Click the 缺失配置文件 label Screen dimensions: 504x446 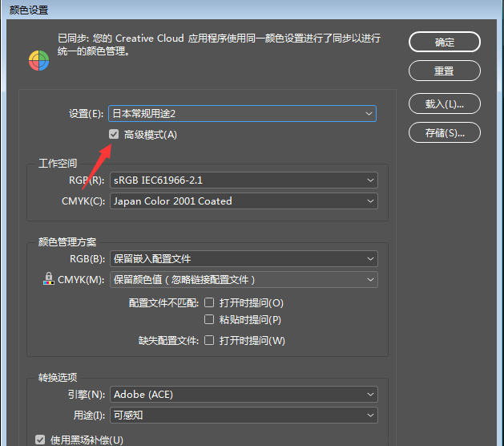(x=169, y=340)
